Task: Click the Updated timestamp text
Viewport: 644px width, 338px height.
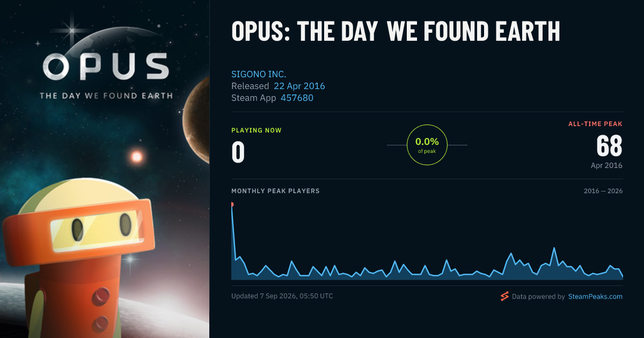Action: pos(282,296)
